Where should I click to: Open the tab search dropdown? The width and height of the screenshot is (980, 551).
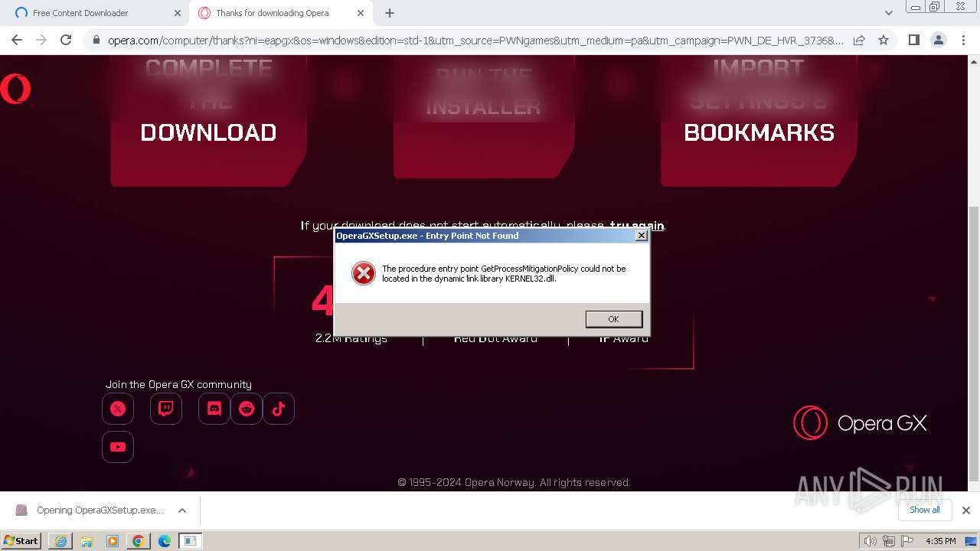click(x=888, y=13)
